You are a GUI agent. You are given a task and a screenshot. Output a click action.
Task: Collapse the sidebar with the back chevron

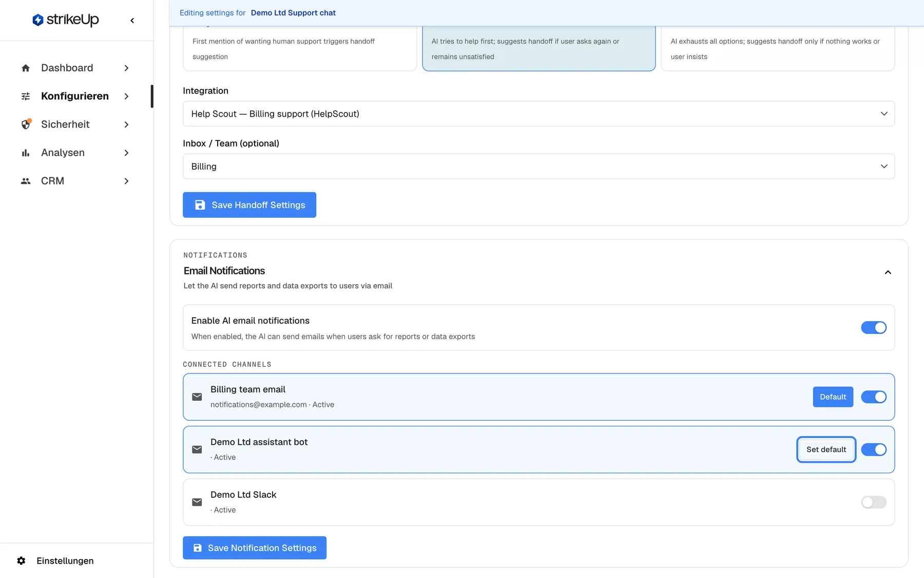132,21
